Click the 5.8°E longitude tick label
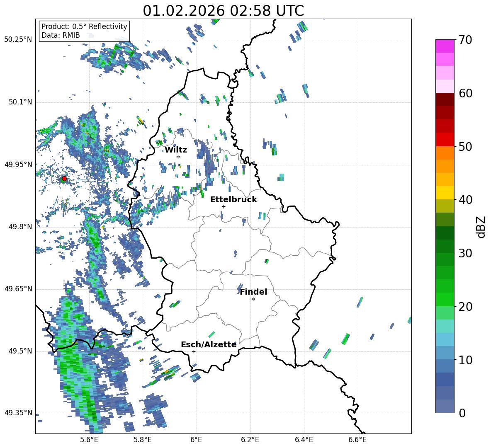The image size is (491, 448). tap(143, 440)
